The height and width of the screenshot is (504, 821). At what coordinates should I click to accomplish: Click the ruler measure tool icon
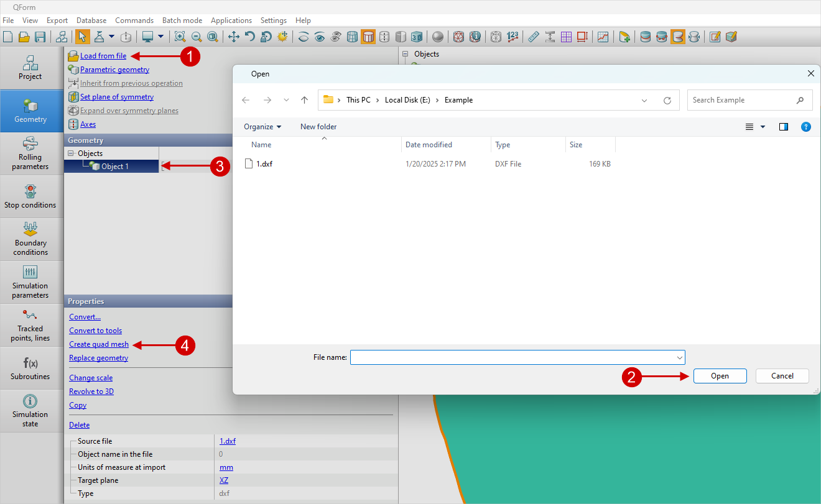tap(533, 37)
